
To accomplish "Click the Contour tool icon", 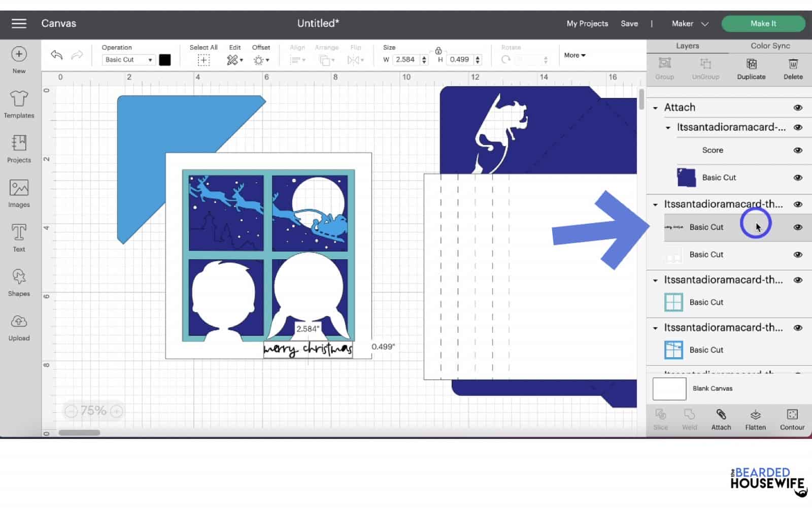I will click(x=792, y=419).
